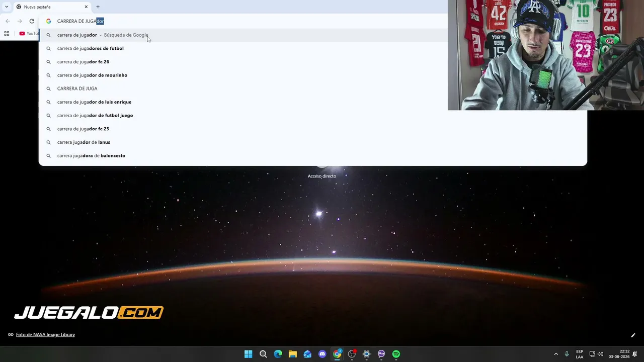Screen dimensions: 644x362
Task: Open Spotify from the taskbar
Action: point(396,354)
